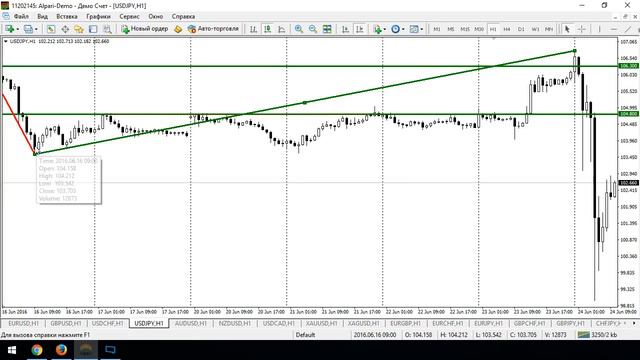The height and width of the screenshot is (360, 640).
Task: Open a new chart window
Action: (x=9, y=29)
